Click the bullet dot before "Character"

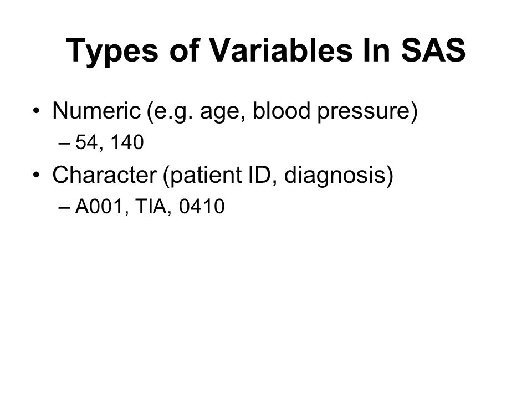[x=37, y=175]
